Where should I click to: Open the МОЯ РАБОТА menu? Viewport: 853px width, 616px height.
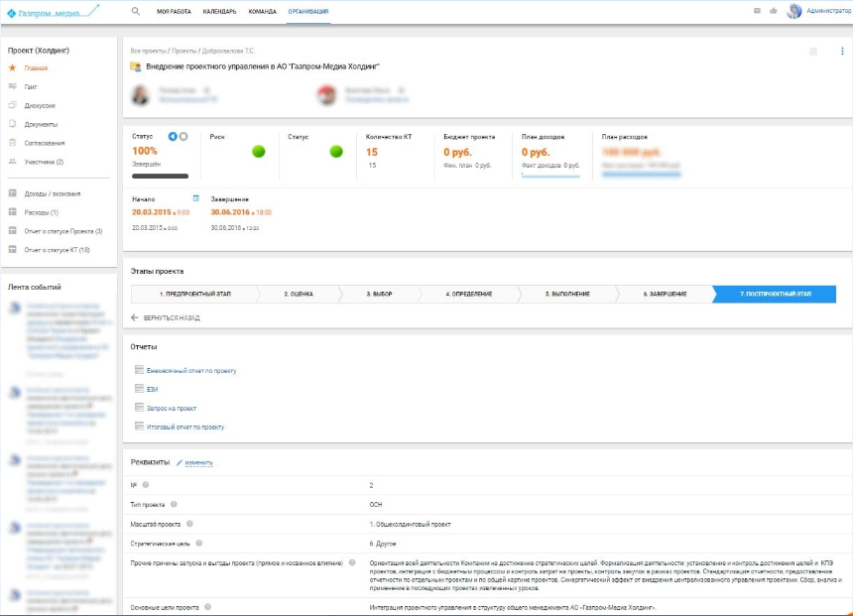pyautogui.click(x=174, y=12)
